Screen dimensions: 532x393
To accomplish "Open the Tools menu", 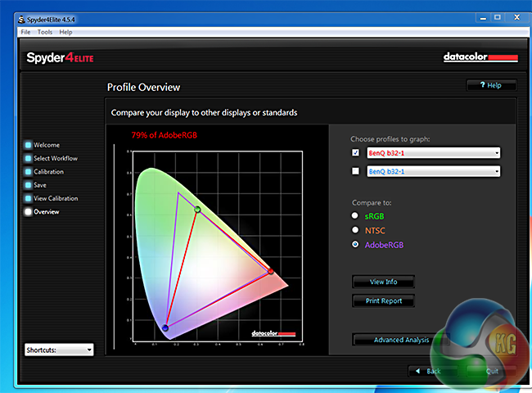I will pos(44,32).
